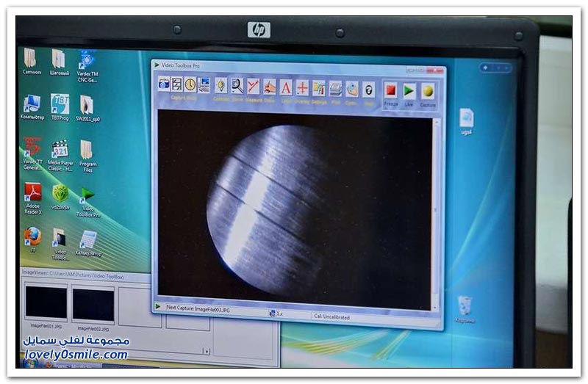Open the Help question-mark icon

click(369, 90)
